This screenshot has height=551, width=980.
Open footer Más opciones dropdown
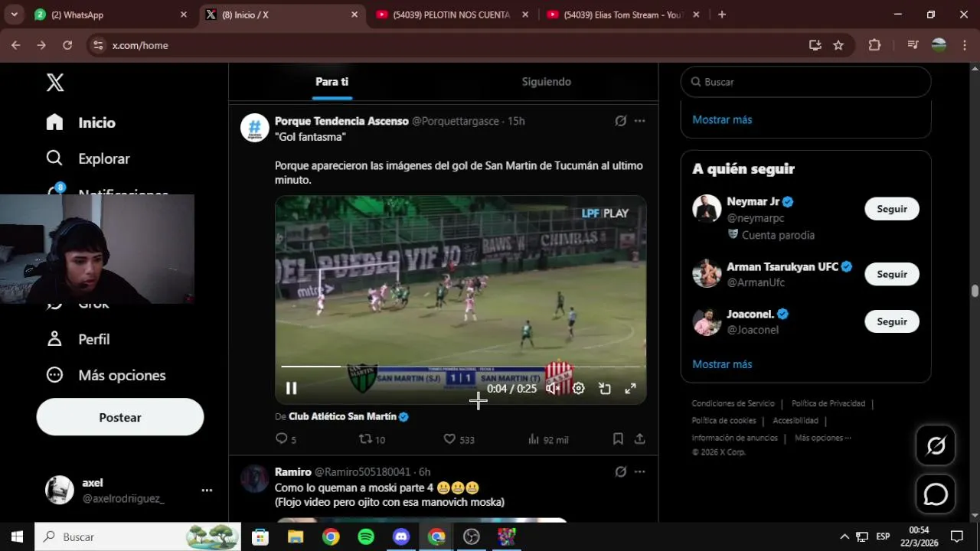(x=823, y=438)
